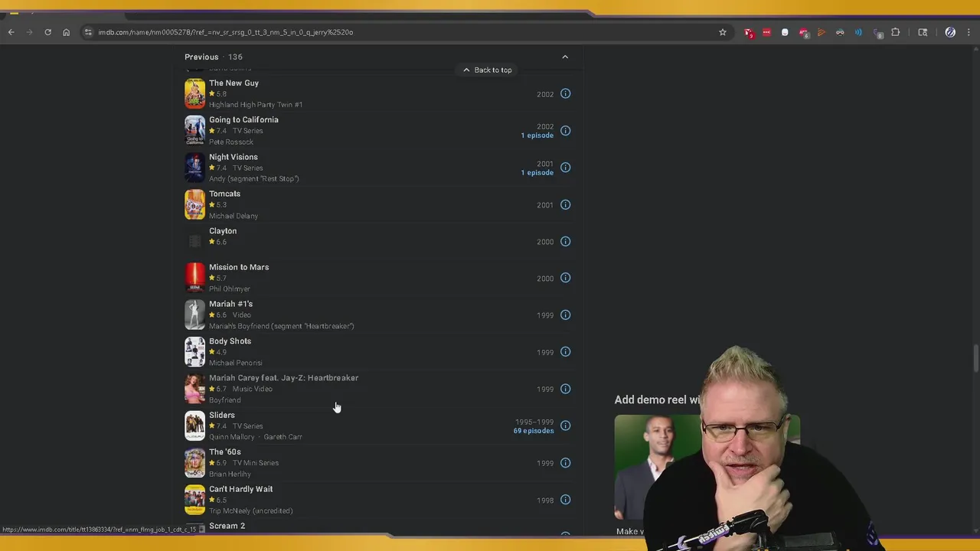Bookmark this page with the star

pos(722,32)
